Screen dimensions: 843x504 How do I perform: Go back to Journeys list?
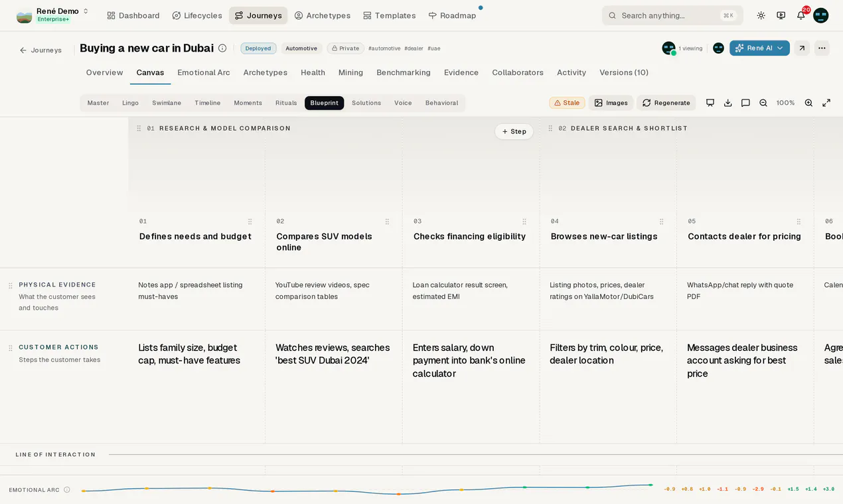click(x=40, y=50)
